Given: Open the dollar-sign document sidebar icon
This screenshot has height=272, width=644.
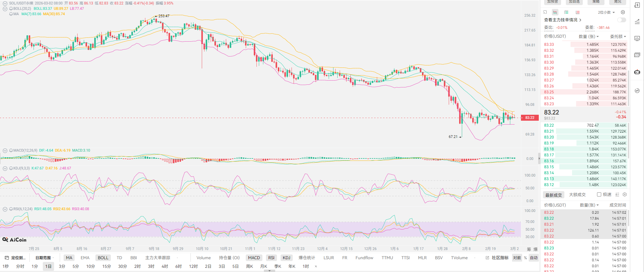Looking at the screenshot, I should point(637,5).
